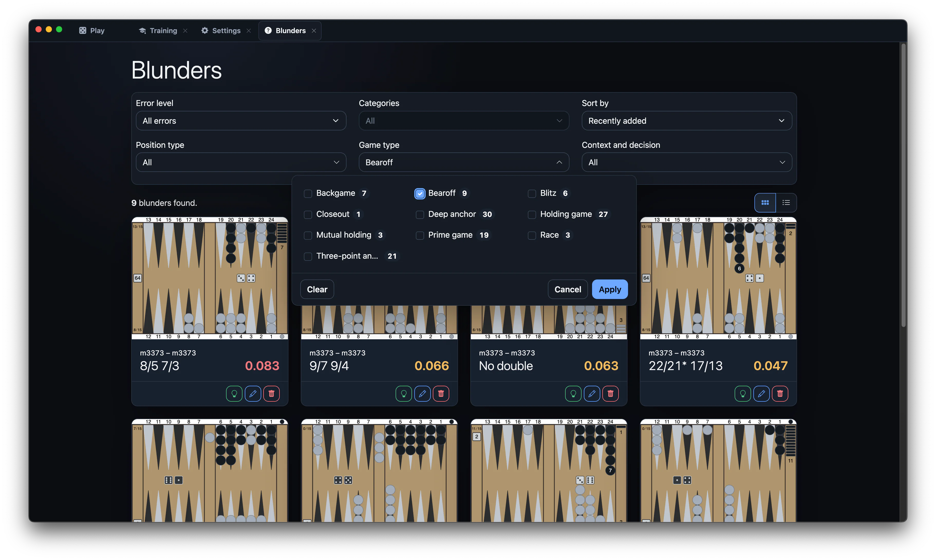This screenshot has width=936, height=560.
Task: Check the Deep anchor option
Action: (x=419, y=214)
